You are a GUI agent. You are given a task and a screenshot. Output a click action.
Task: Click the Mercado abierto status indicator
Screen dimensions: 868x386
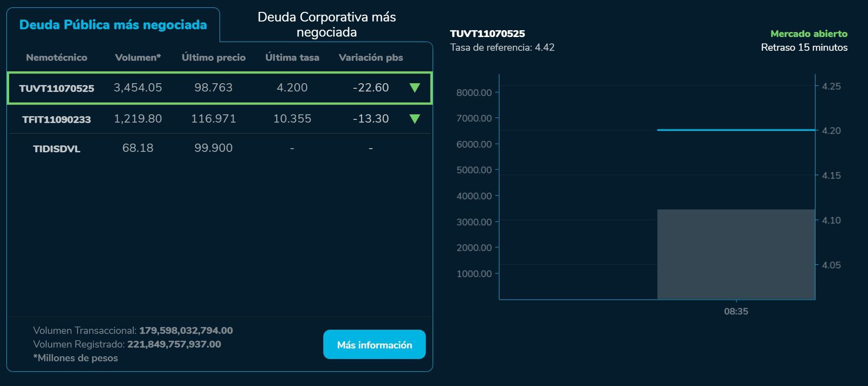(x=809, y=33)
